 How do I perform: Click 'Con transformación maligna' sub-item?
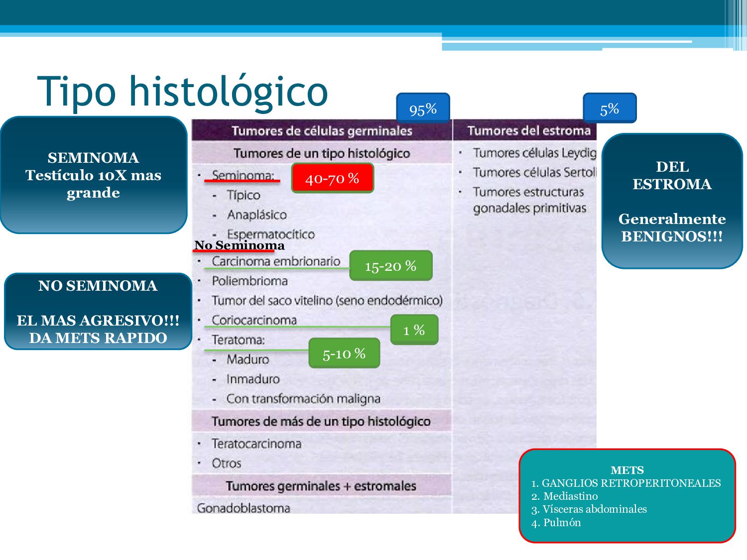click(x=303, y=399)
